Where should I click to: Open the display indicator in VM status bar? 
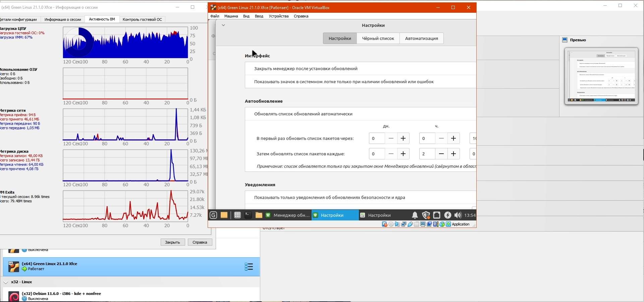coord(423,224)
